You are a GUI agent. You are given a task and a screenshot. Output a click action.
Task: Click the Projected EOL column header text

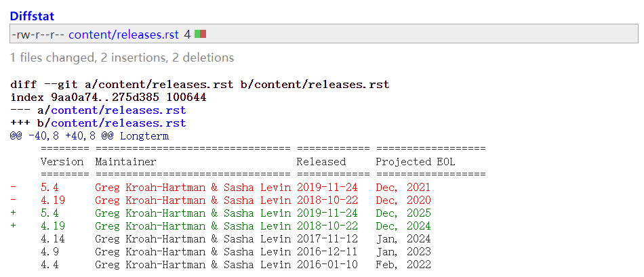[416, 162]
